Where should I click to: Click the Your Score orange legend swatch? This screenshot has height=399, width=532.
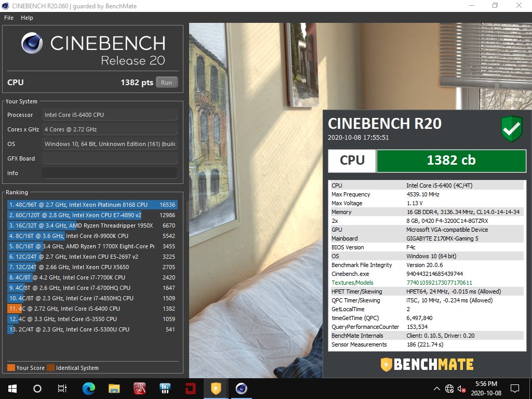click(11, 368)
